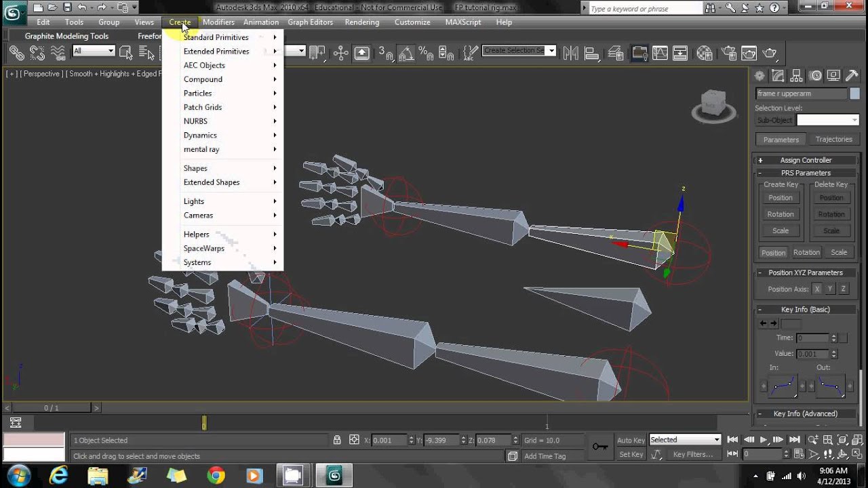Select the Unlink Selection tool
The height and width of the screenshot is (488, 868).
tap(37, 53)
